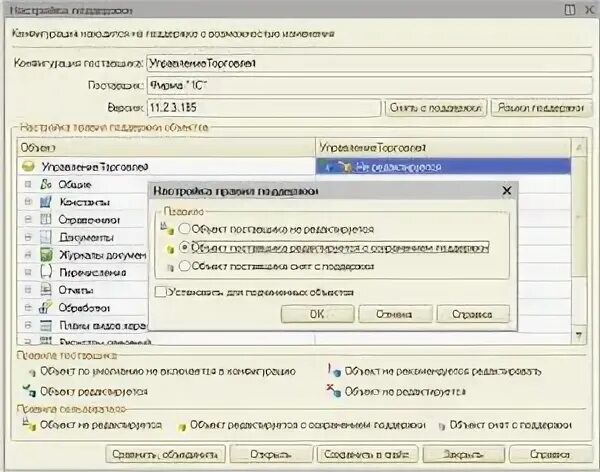This screenshot has width=600, height=472.
Task: Click the Журналы документов branch icon
Action: 46,255
